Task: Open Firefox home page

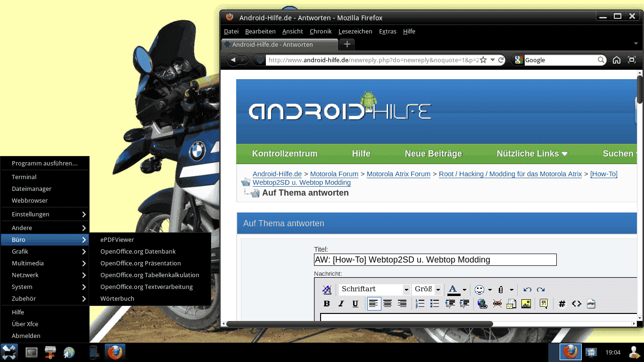Action: (617, 60)
